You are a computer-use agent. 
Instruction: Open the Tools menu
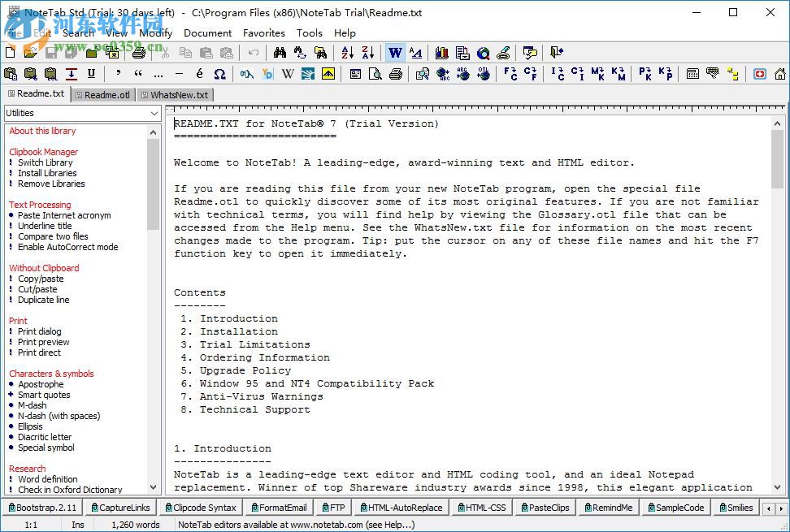coord(310,32)
